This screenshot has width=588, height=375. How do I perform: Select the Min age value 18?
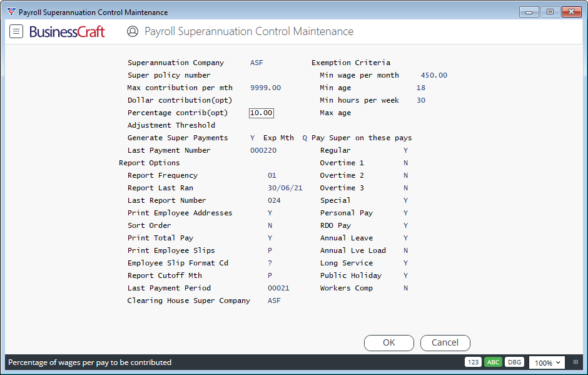(x=421, y=88)
